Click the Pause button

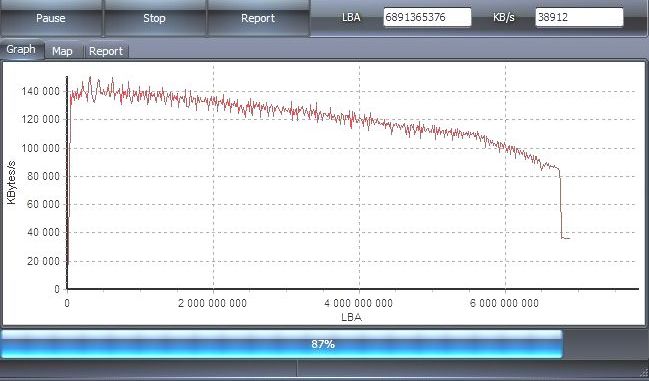pyautogui.click(x=51, y=18)
